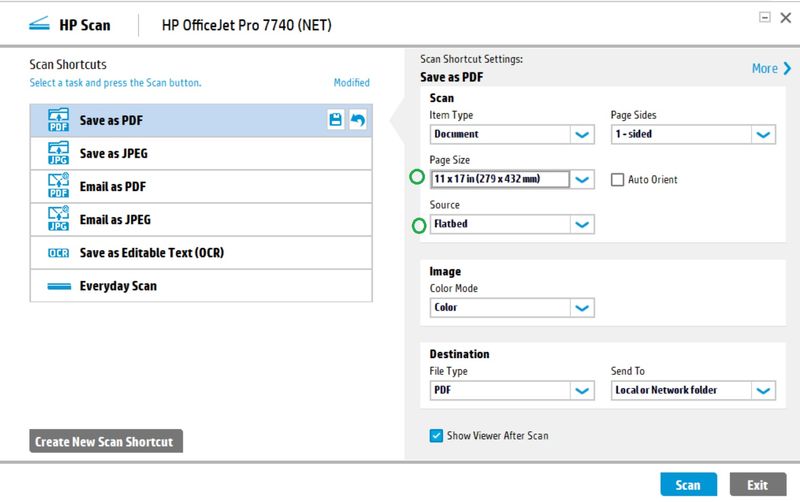
Task: Select the Email as PDF shortcut icon
Action: pos(58,187)
